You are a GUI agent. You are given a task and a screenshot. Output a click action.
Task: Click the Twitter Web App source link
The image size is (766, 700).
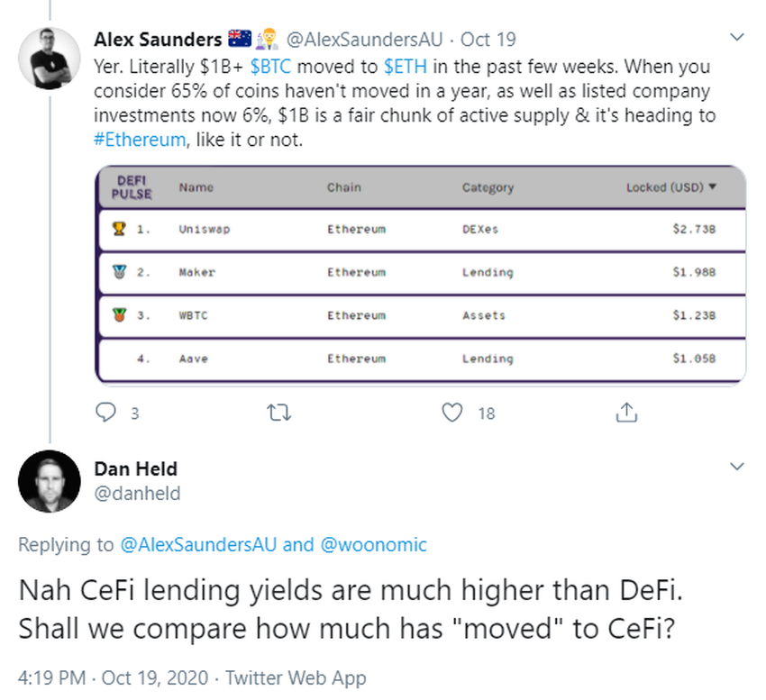click(x=296, y=677)
